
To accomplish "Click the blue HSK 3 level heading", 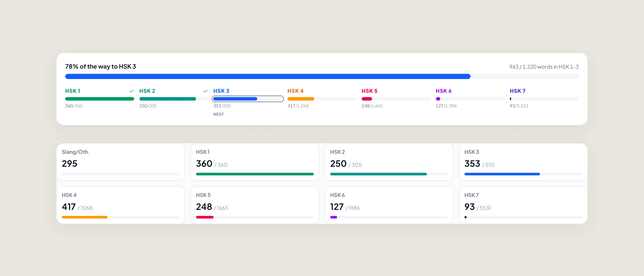I will pos(221,91).
